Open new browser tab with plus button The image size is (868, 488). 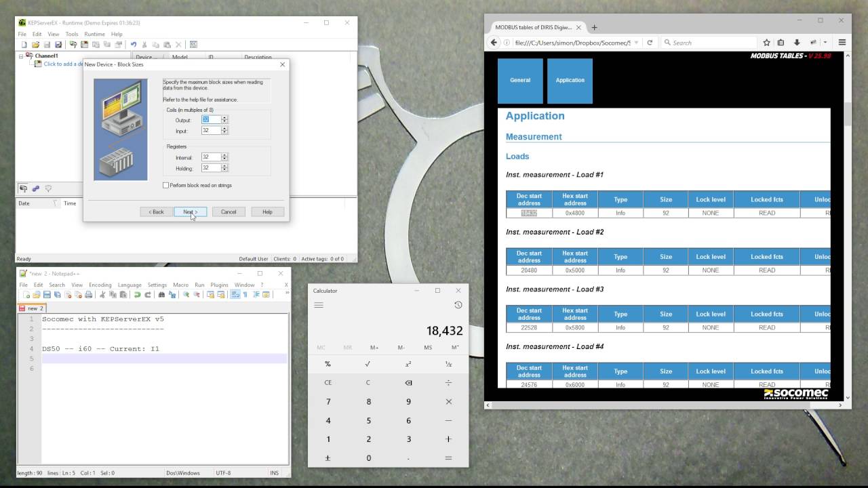594,28
